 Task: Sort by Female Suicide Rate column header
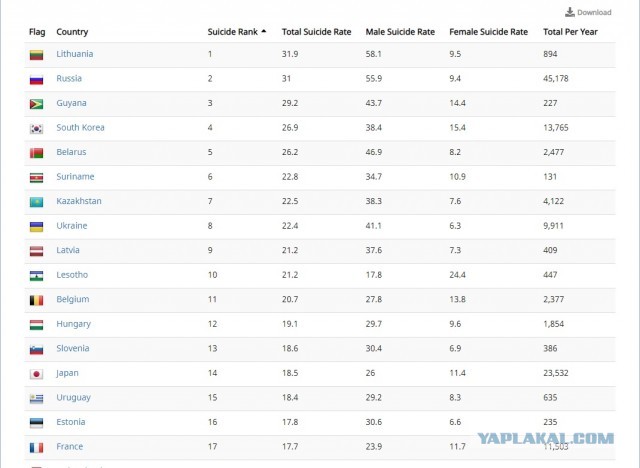point(488,32)
